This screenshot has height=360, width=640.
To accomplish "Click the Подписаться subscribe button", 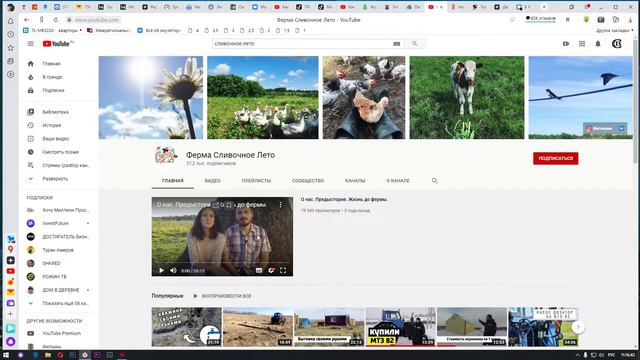I will pyautogui.click(x=556, y=158).
